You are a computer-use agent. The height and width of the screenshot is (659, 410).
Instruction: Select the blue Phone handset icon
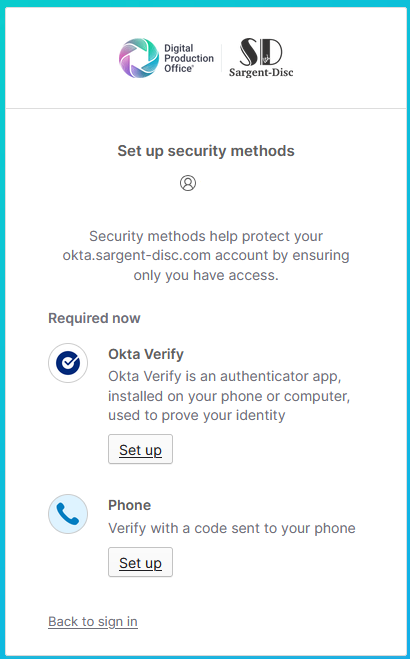[68, 514]
